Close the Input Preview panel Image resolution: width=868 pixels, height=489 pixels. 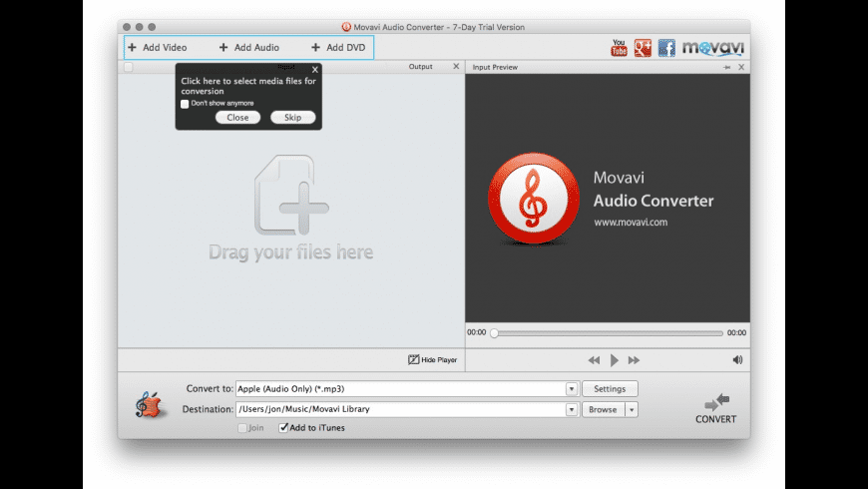click(741, 67)
